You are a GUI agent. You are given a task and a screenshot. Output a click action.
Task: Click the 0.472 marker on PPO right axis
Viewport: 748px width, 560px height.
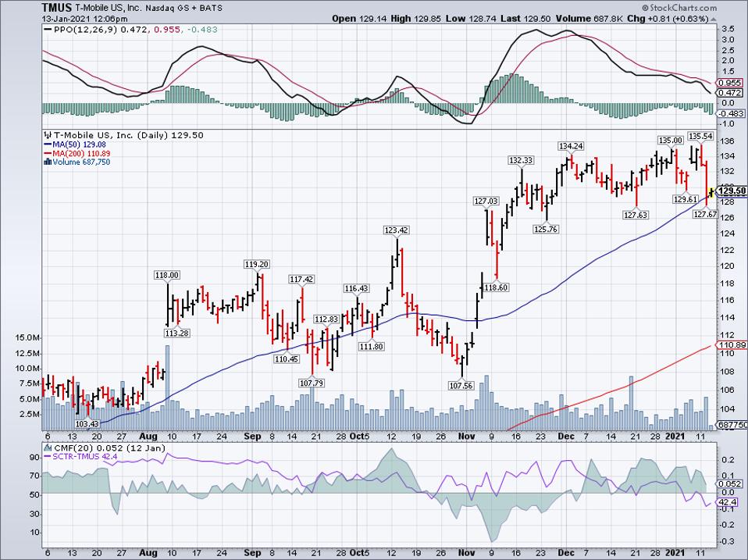[x=730, y=93]
